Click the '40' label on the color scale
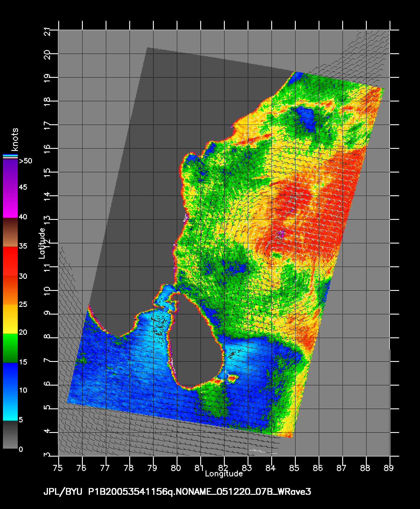The width and height of the screenshot is (420, 509). click(23, 217)
